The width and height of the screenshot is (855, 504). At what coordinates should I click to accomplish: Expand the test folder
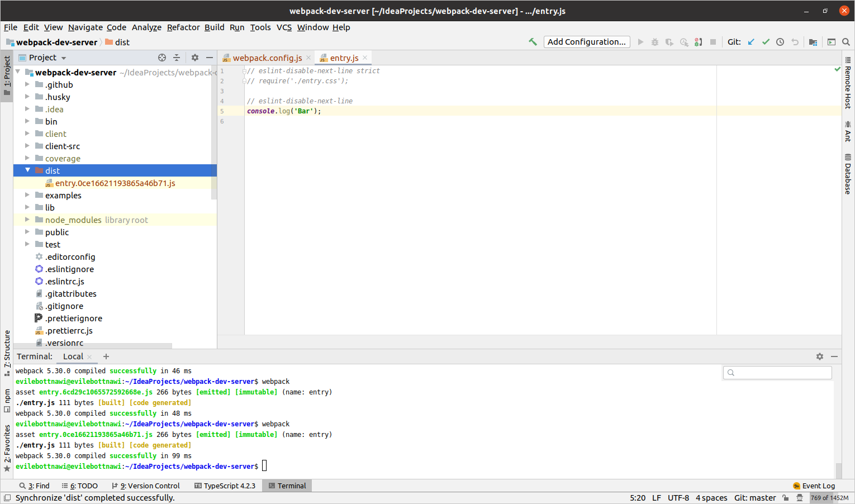[x=27, y=244]
